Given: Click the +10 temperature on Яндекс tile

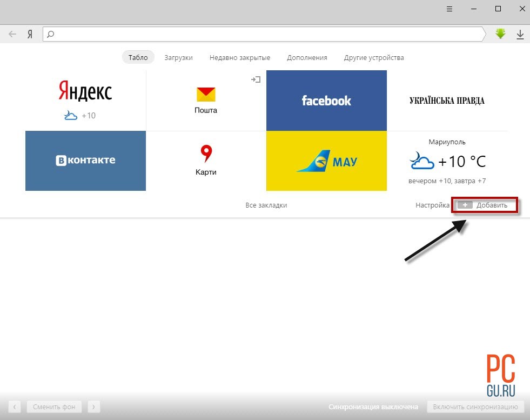Looking at the screenshot, I should [x=89, y=116].
